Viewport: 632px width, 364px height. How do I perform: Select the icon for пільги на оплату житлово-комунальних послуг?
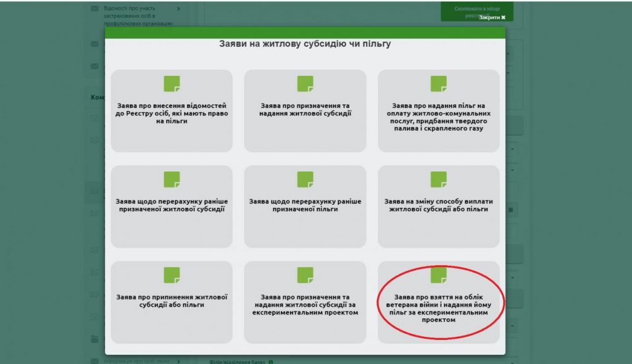pyautogui.click(x=438, y=84)
